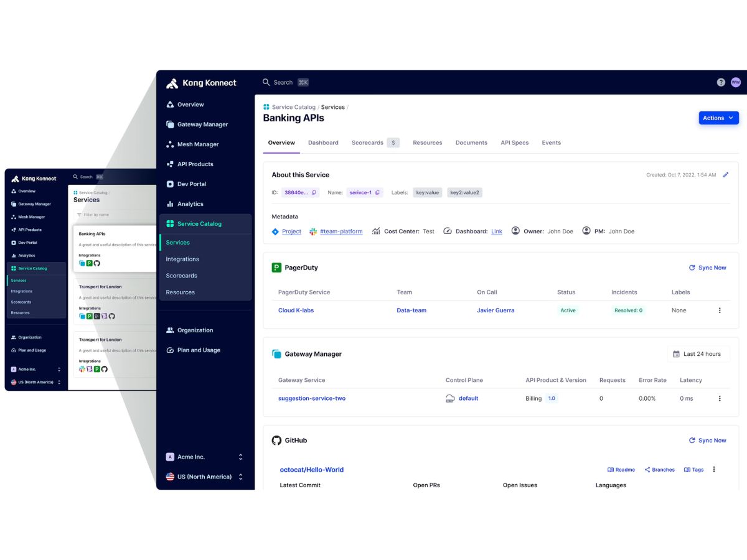Switch to the API Specs tab

[515, 142]
